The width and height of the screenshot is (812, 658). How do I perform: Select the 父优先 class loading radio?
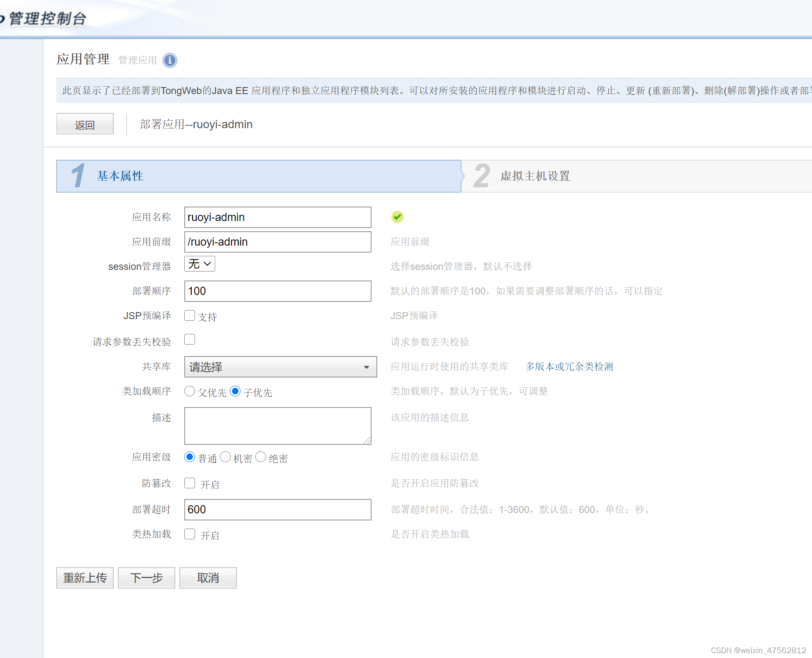click(190, 391)
